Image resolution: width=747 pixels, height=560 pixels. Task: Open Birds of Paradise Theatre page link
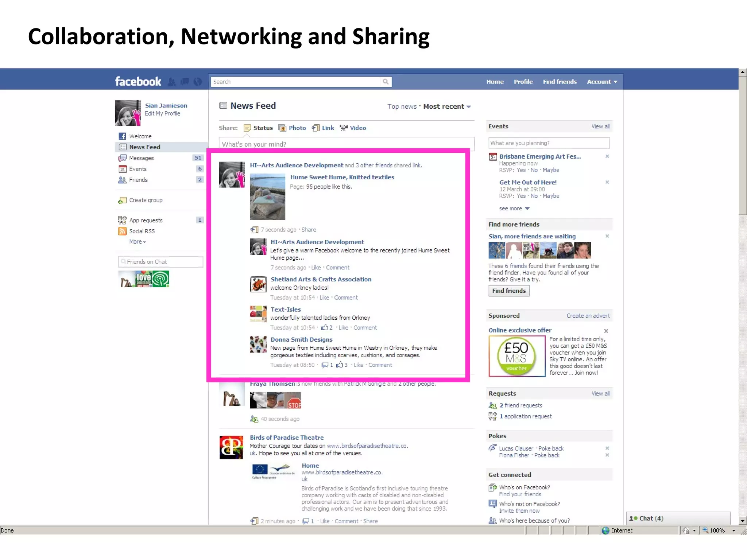click(x=287, y=437)
